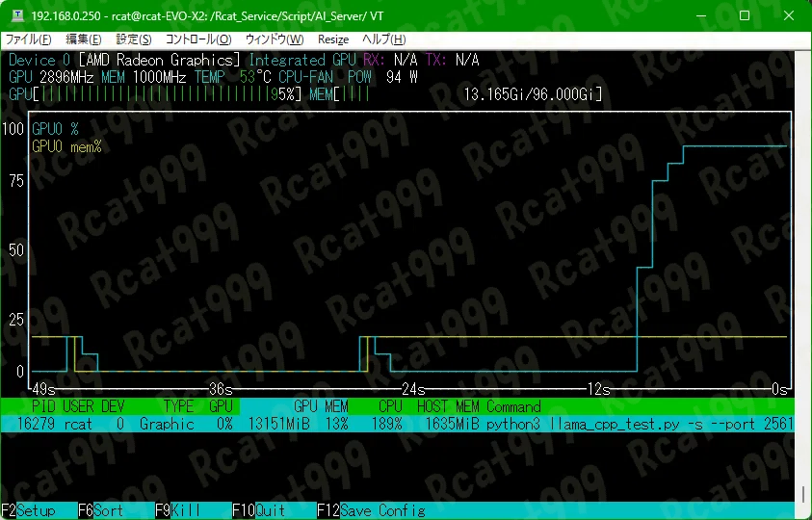
Task: Click the 75 mark on the graph y-axis
Action: pos(16,181)
